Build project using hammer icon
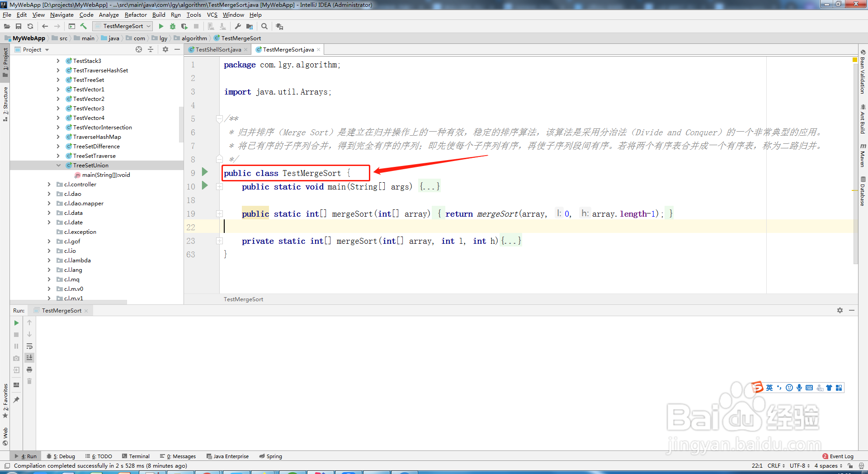This screenshot has height=474, width=868. point(84,26)
